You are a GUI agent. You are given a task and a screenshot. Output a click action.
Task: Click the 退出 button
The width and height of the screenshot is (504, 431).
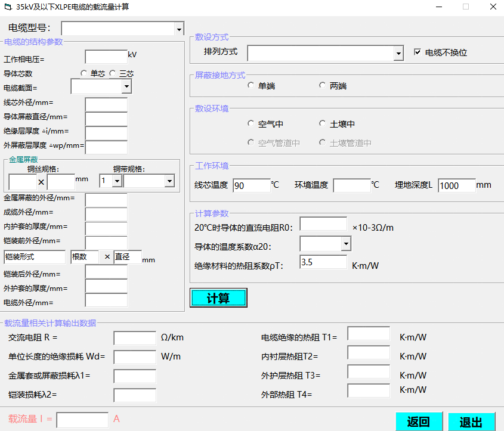[x=471, y=422]
